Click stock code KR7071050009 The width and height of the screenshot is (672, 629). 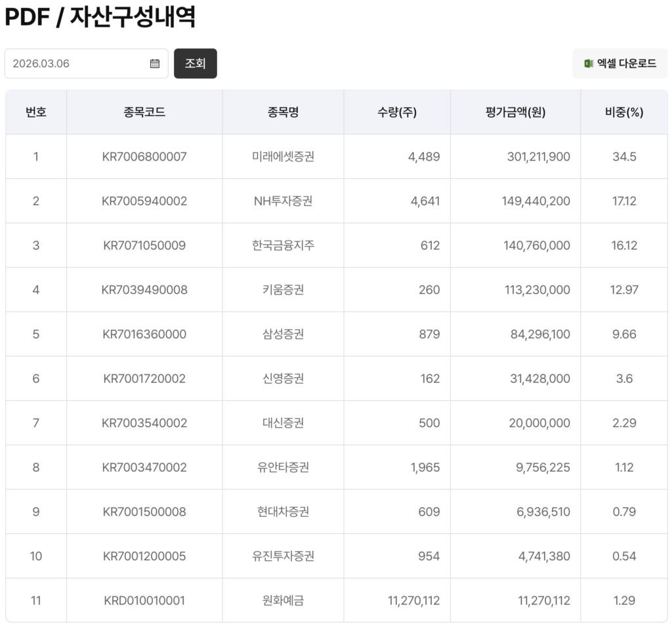144,245
